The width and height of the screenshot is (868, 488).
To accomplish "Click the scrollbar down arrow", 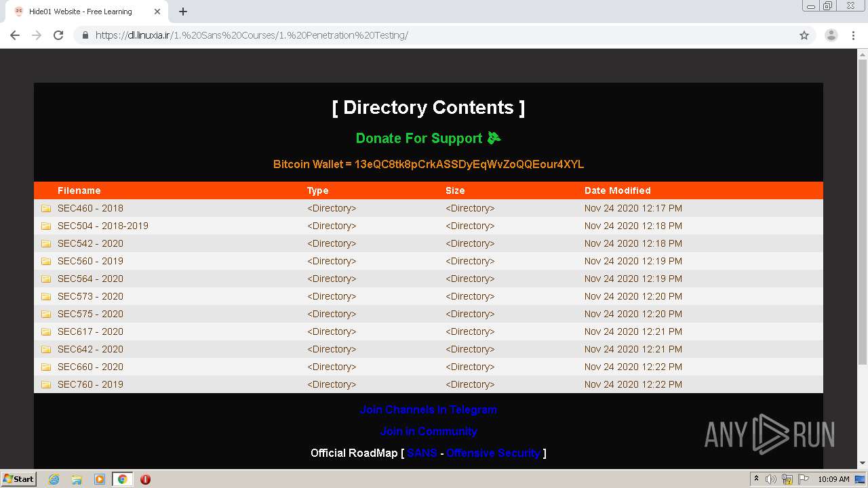I will [x=863, y=464].
